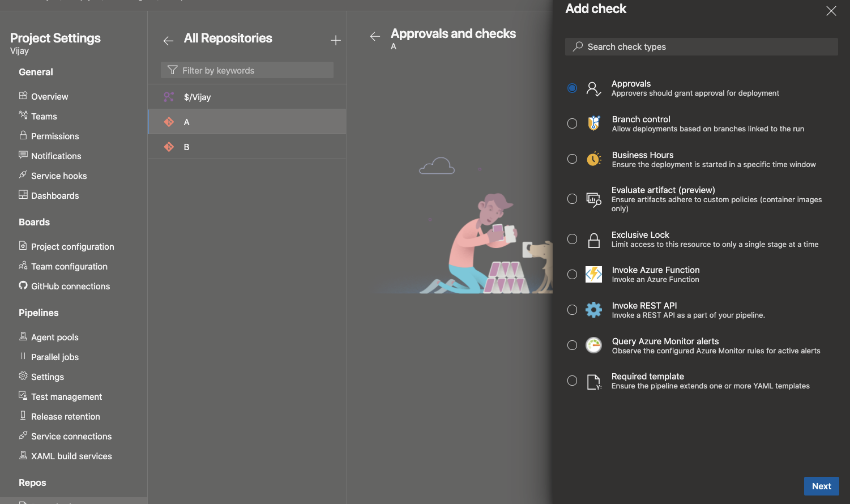Image resolution: width=850 pixels, height=504 pixels.
Task: Click the Next button
Action: pyautogui.click(x=821, y=486)
